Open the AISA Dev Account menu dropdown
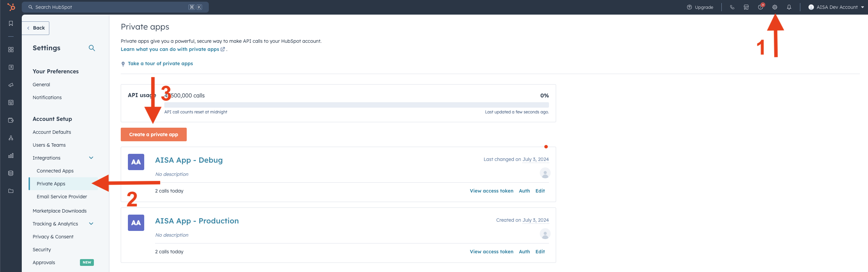868x272 pixels. 836,7
